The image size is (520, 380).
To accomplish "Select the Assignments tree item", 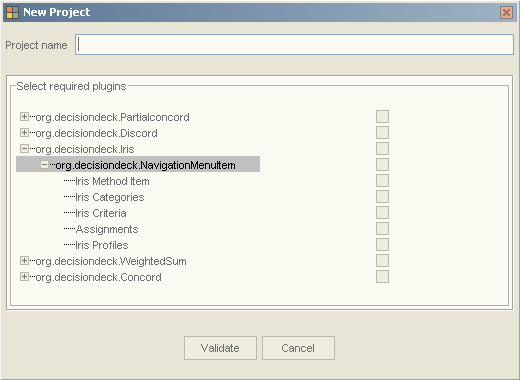I will [x=107, y=229].
